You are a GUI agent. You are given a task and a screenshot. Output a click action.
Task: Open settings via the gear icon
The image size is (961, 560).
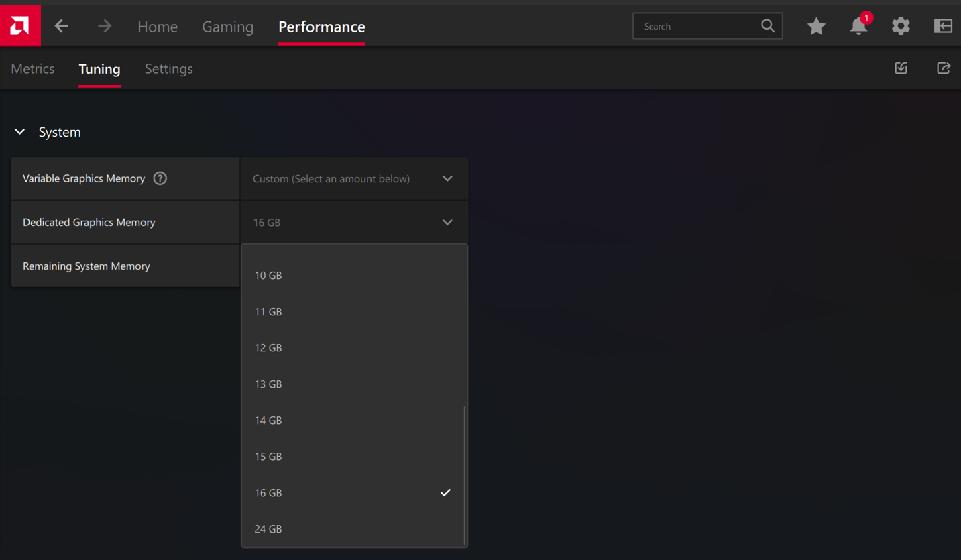(x=901, y=26)
